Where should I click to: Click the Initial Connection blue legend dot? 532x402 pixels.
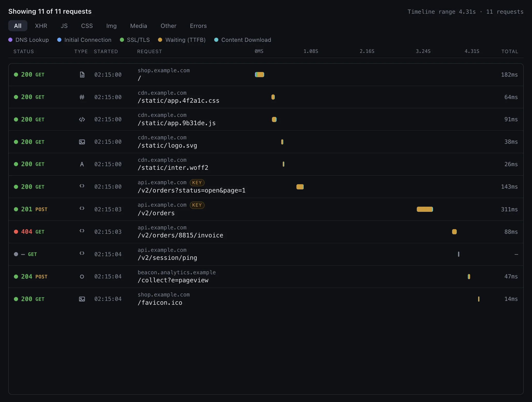click(x=59, y=40)
